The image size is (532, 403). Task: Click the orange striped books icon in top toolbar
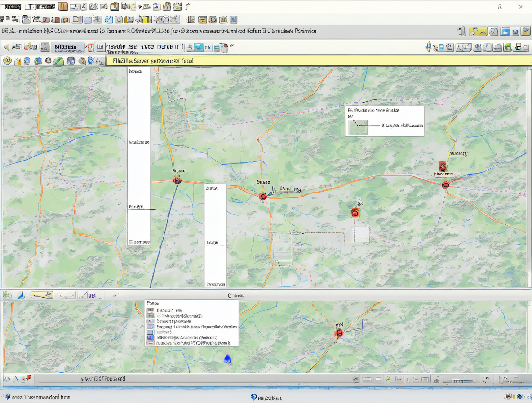point(63,6)
